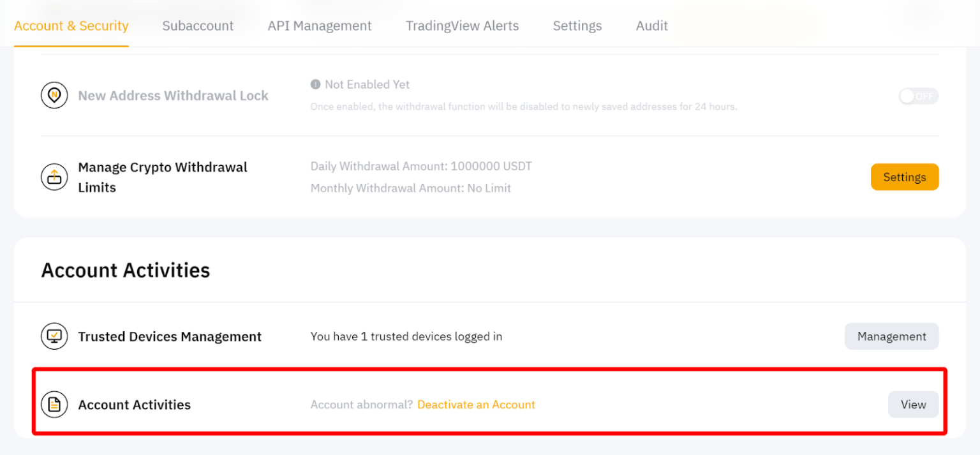Click the Manage Crypto Withdrawal Limits icon

click(54, 177)
